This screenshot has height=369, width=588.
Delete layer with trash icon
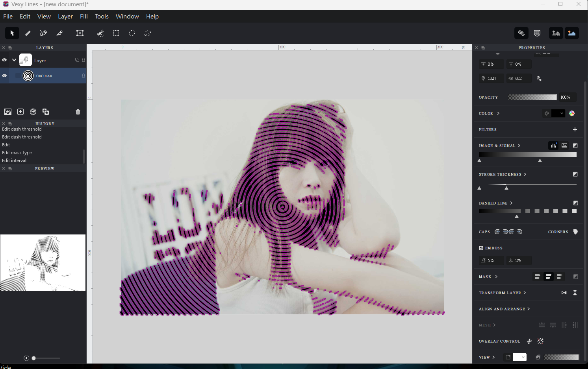(78, 112)
